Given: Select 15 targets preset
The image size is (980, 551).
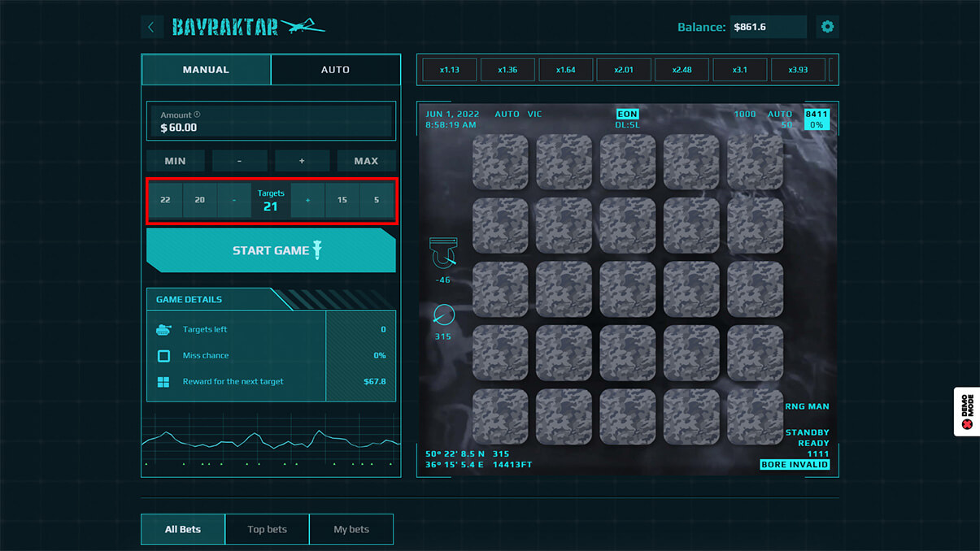Looking at the screenshot, I should (x=342, y=200).
